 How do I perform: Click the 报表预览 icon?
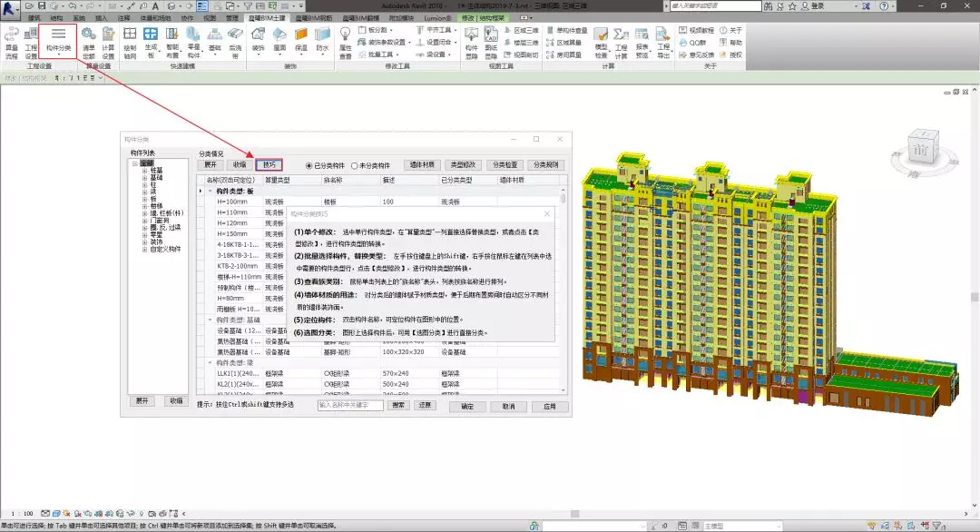click(x=642, y=36)
